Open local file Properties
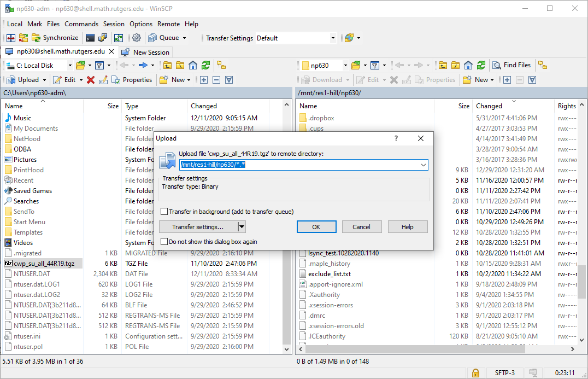588x379 pixels. (132, 80)
